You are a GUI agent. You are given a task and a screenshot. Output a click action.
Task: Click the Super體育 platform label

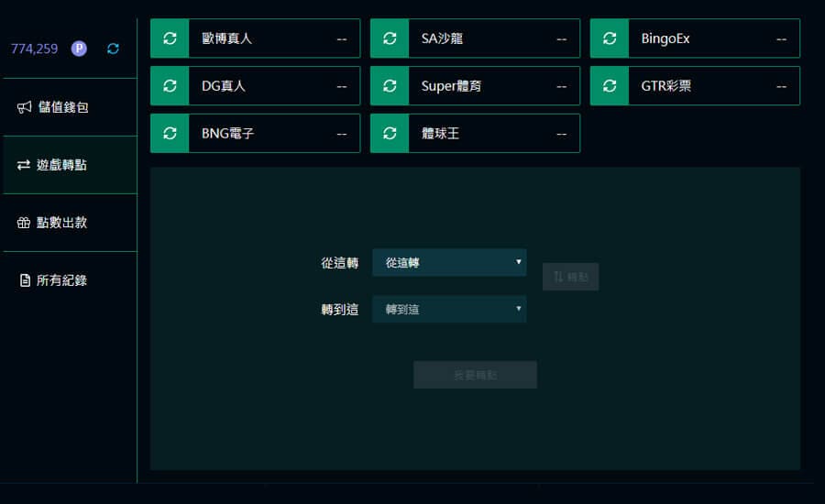tap(451, 86)
